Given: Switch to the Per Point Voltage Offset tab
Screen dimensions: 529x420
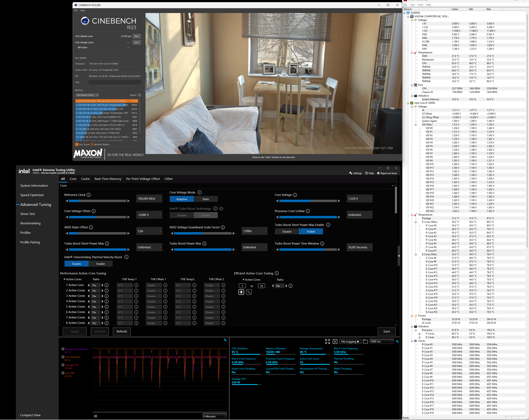Looking at the screenshot, I should click(143, 179).
